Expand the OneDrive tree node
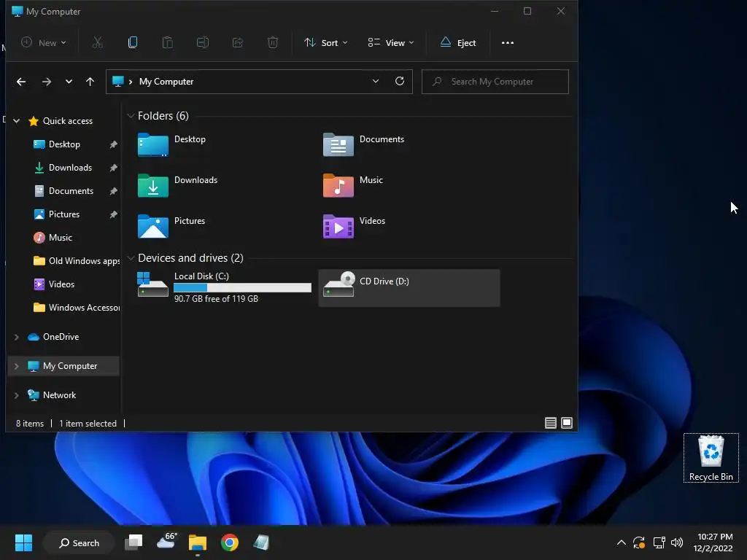Viewport: 747px width, 560px height. point(17,337)
